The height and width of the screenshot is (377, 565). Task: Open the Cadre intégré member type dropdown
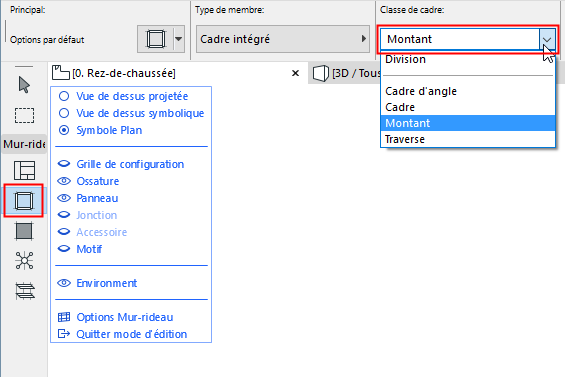tap(283, 39)
